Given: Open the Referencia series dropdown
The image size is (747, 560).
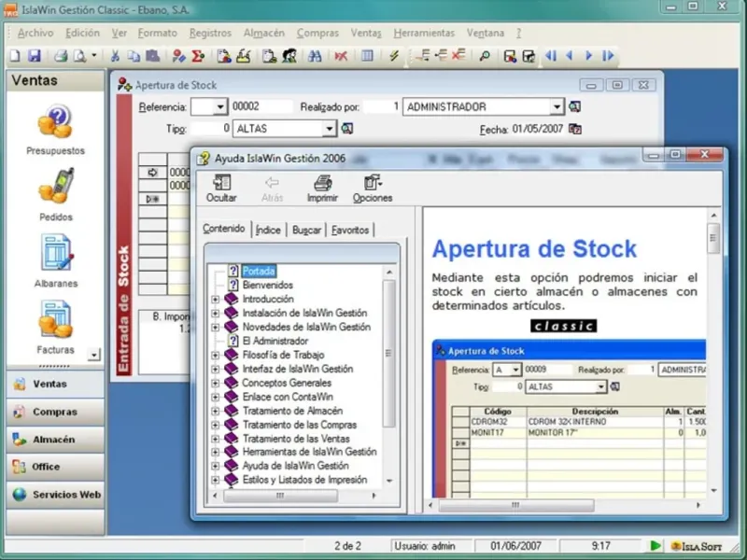Looking at the screenshot, I should [220, 106].
